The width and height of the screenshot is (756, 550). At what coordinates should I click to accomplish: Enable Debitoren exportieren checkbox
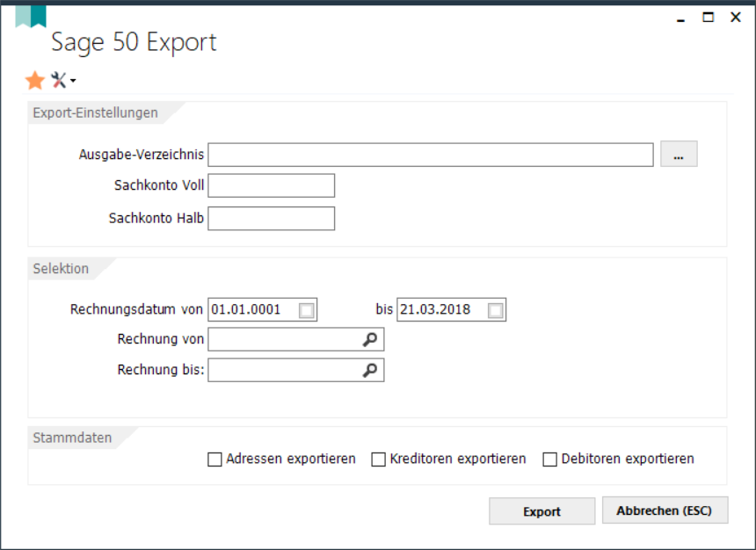point(549,459)
